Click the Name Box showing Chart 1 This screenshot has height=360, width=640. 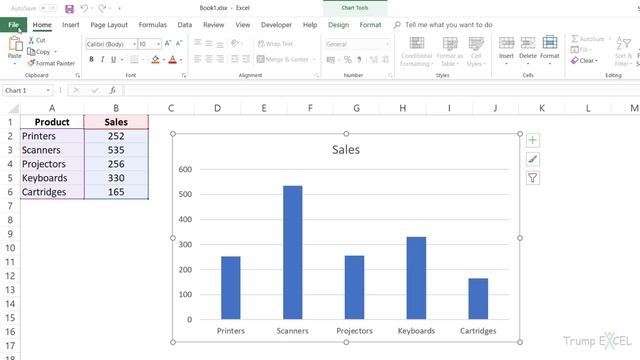[24, 90]
